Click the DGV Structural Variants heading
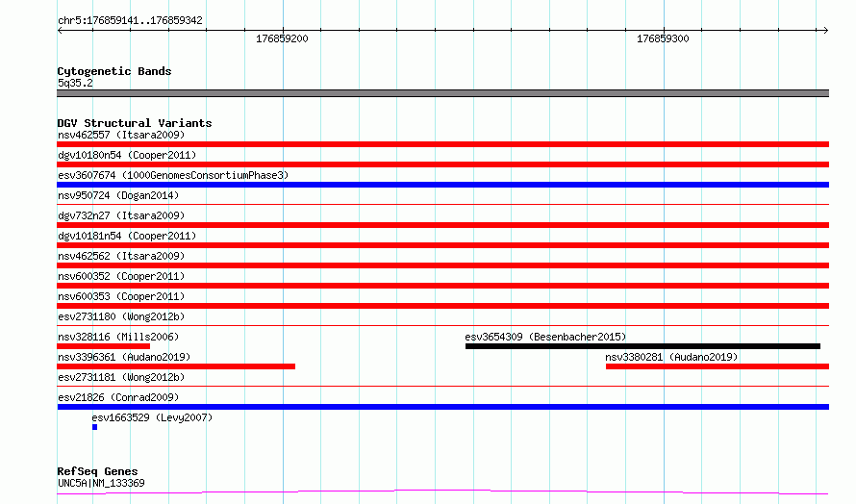Image resolution: width=856 pixels, height=504 pixels. tap(135, 123)
